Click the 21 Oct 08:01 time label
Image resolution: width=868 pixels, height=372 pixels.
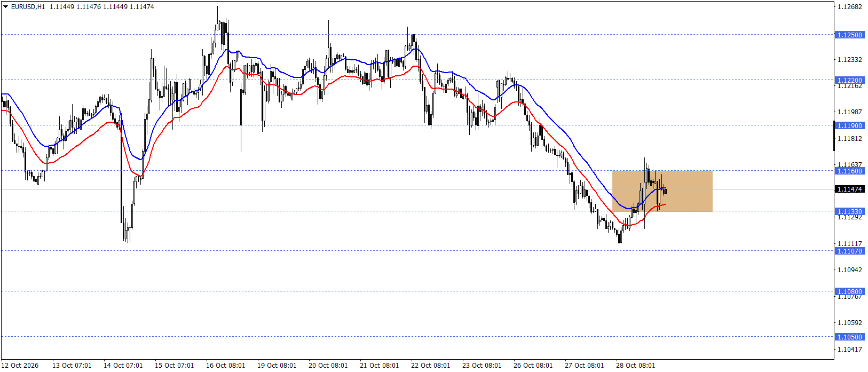point(380,366)
